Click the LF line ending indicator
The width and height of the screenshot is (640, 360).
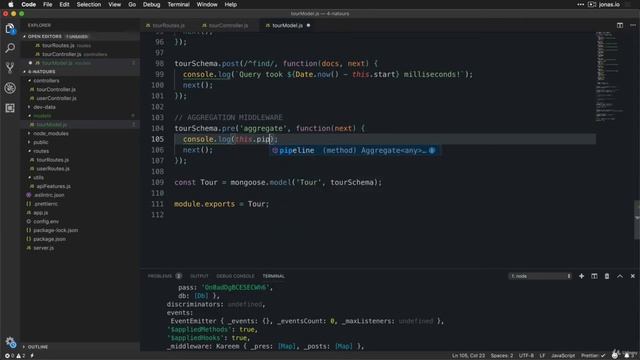click(542, 356)
